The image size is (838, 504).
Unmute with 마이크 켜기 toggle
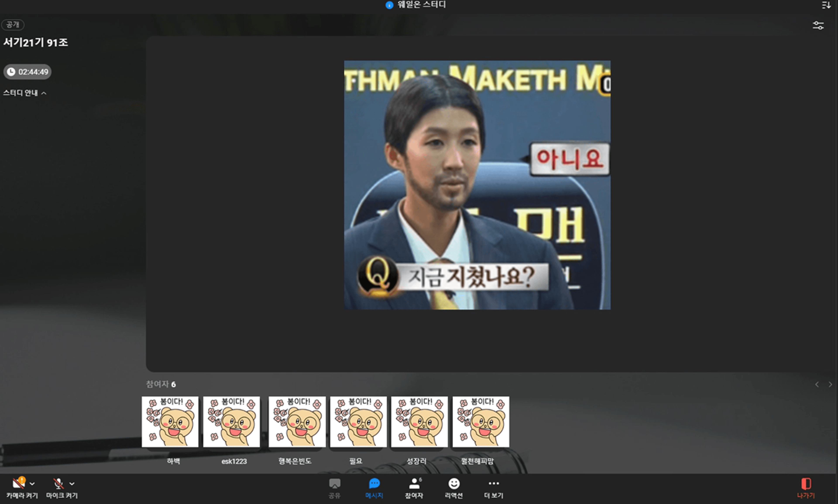[58, 484]
